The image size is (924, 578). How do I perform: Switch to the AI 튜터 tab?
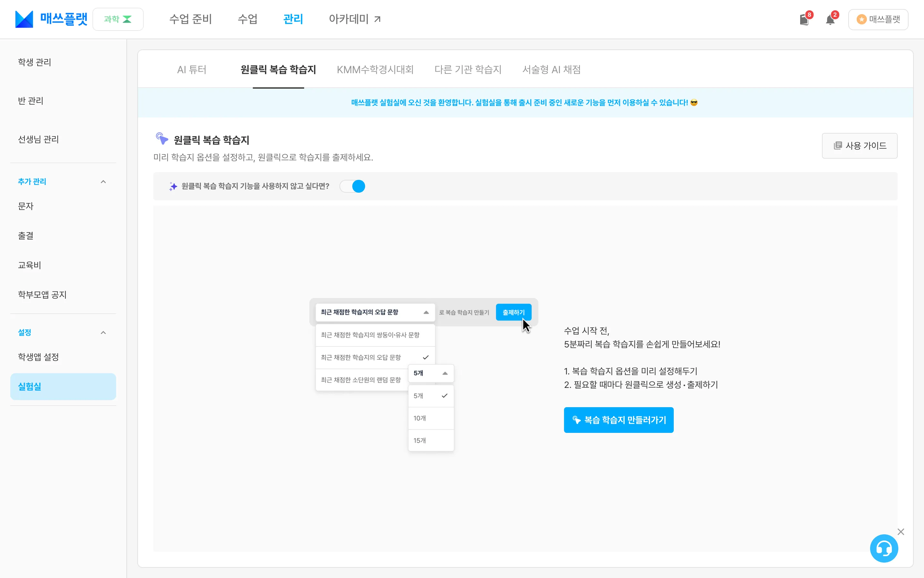click(192, 70)
